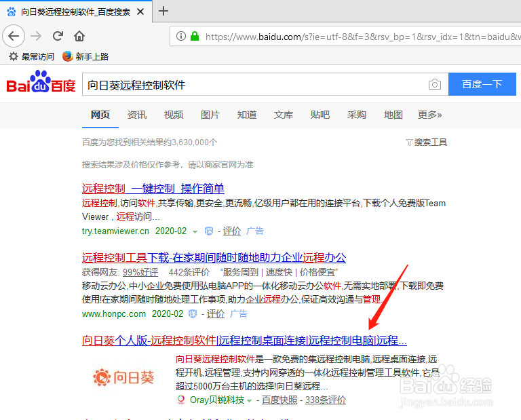Screen dimensions: 521x420
Task: Click 百度为您找到相关结果约3,630,000个 text
Action: [150, 142]
